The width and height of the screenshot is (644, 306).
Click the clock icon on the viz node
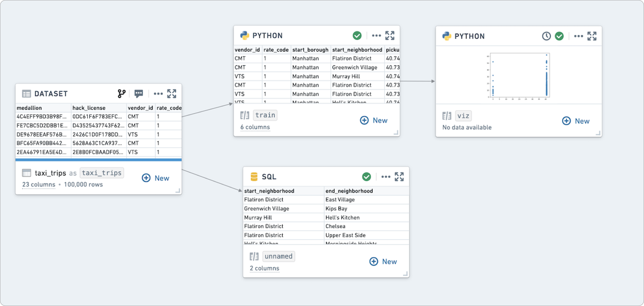click(x=546, y=36)
